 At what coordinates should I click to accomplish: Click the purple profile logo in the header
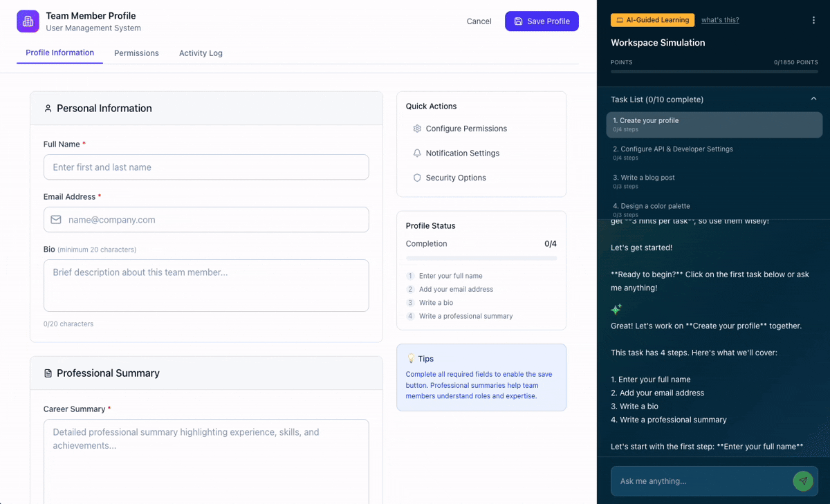click(x=28, y=21)
